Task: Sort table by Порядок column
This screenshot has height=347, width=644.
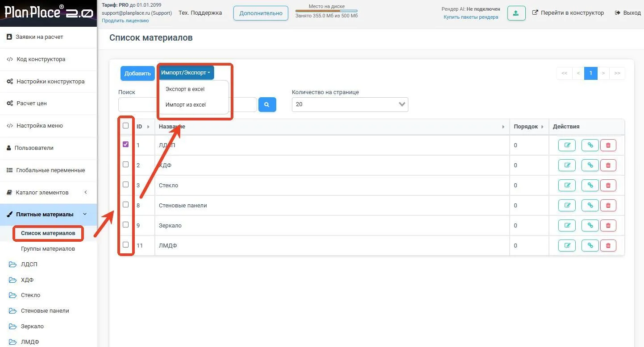Action: (x=529, y=127)
